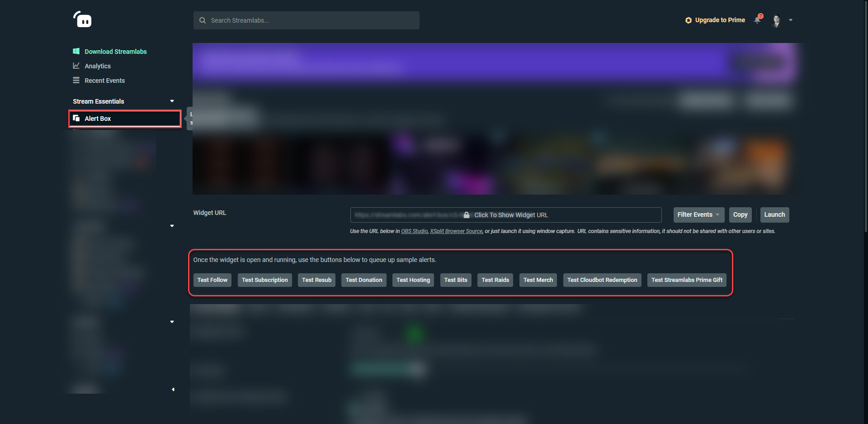The image size is (868, 424).
Task: Click the Streamlabs logo icon
Action: pos(82,19)
